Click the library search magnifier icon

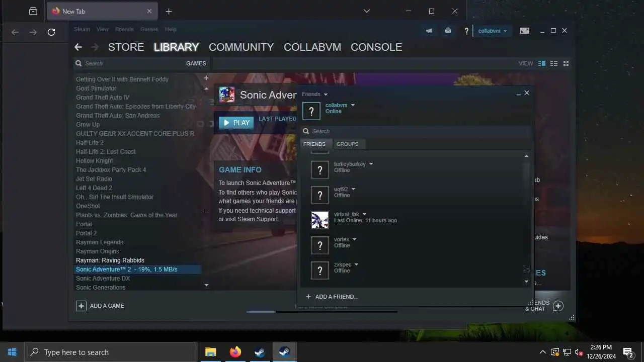[x=78, y=63]
